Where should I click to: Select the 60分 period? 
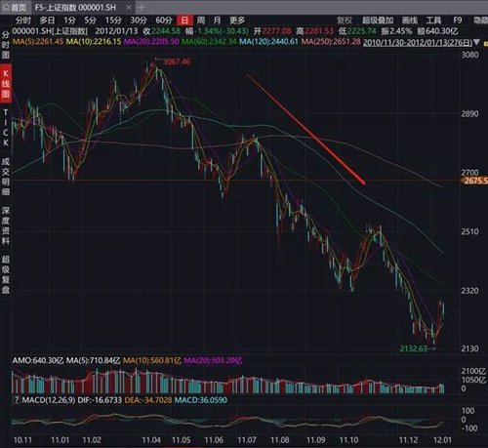[x=164, y=20]
